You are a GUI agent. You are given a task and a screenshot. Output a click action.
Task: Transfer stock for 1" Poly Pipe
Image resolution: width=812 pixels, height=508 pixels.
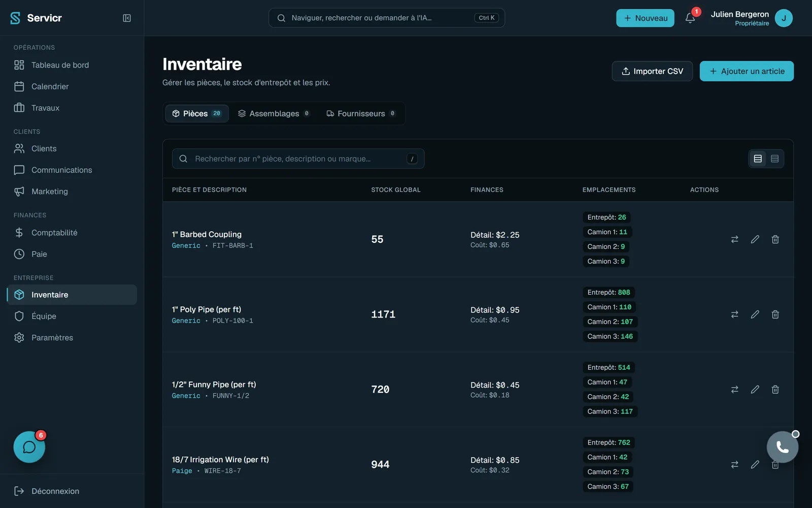point(734,314)
